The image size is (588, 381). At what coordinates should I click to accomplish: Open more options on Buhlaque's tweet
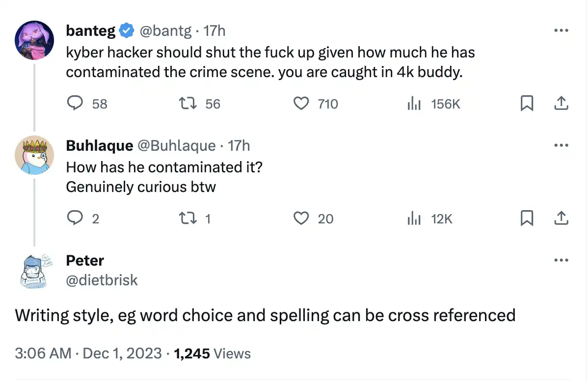pyautogui.click(x=561, y=145)
